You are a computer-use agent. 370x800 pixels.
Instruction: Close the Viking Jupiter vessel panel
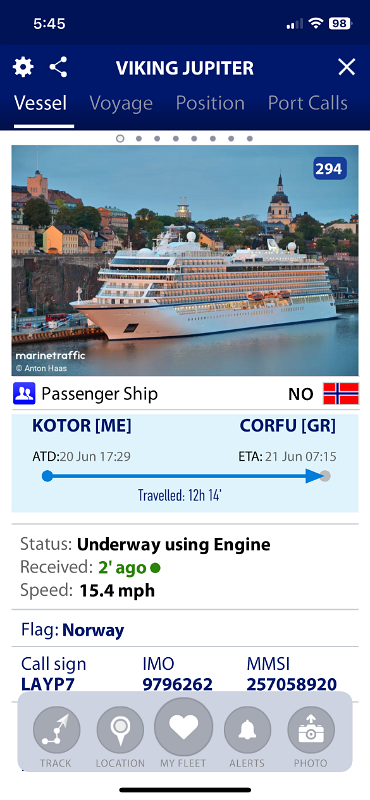click(x=347, y=67)
